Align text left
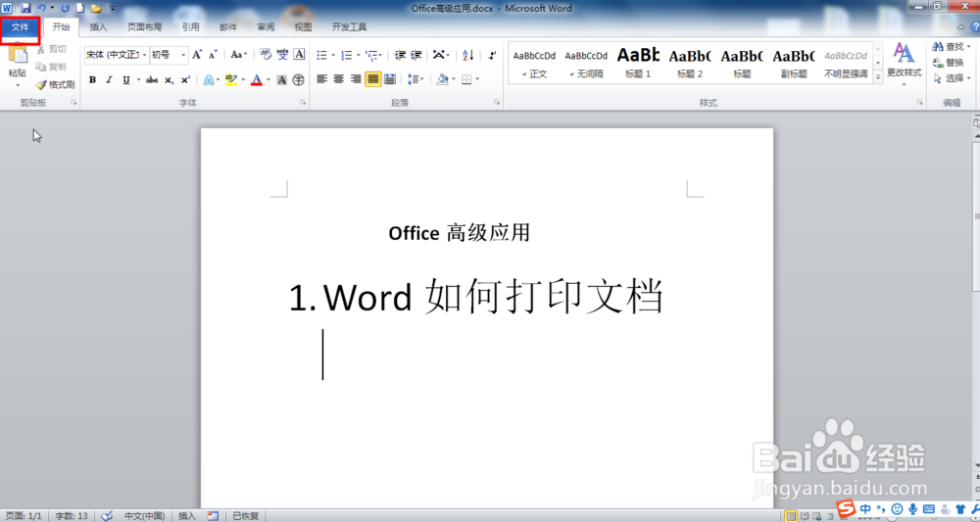Image resolution: width=980 pixels, height=522 pixels. click(321, 79)
